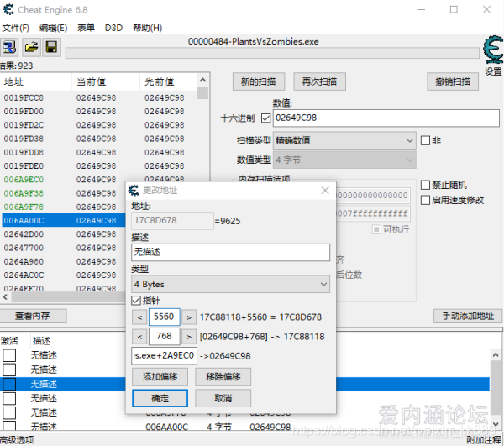Open the D3D menu

click(113, 28)
